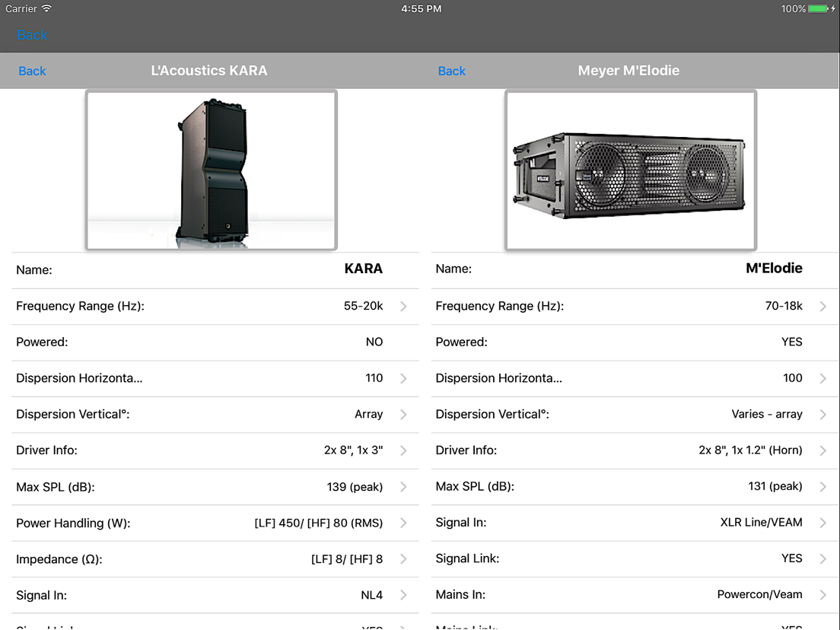Tap the top dark bar Back button
This screenshot has width=840, height=630.
[32, 35]
